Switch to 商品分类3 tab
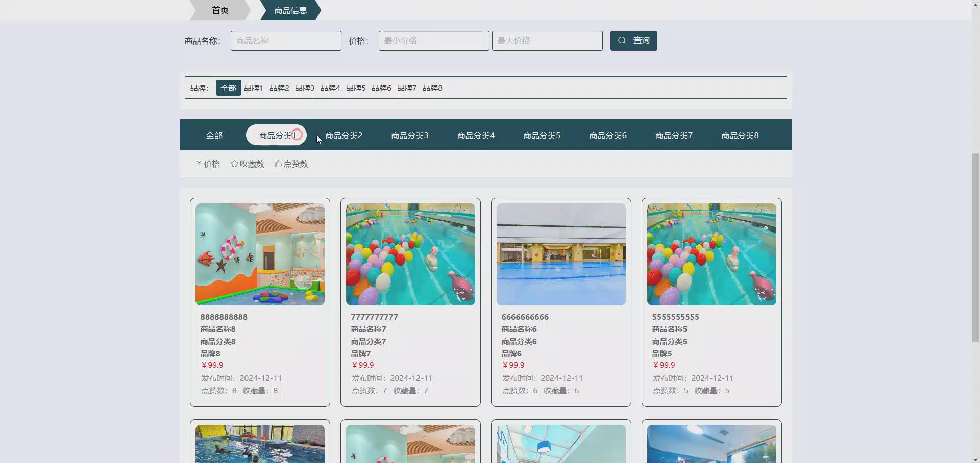 point(410,135)
